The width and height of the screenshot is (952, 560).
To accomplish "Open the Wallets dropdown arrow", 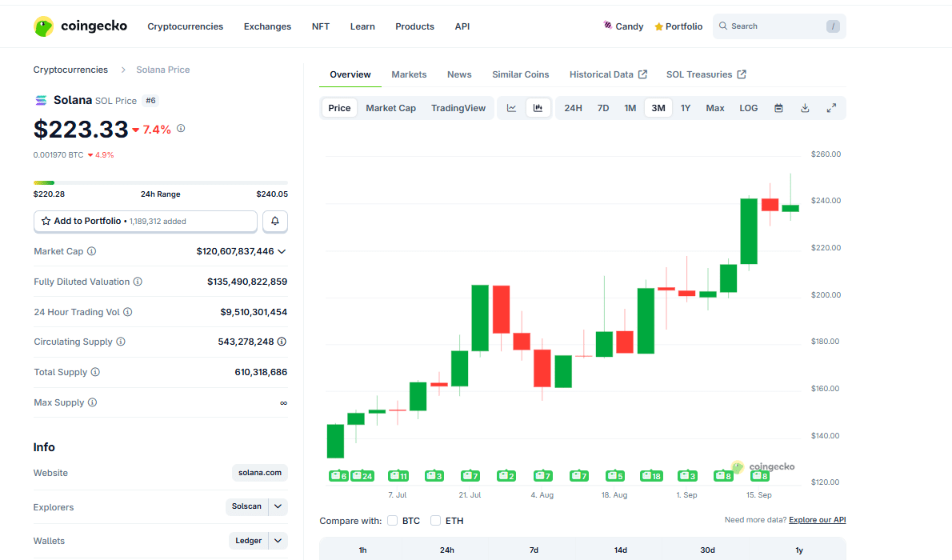I will pyautogui.click(x=278, y=541).
